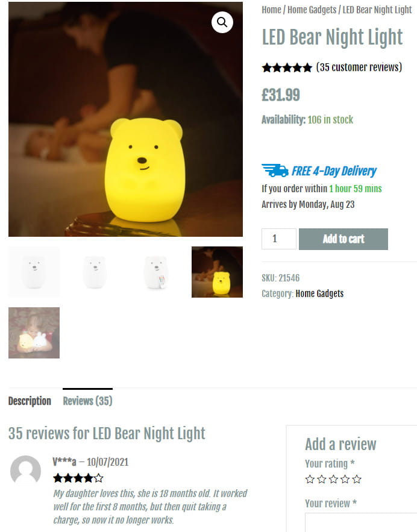Click the quantity input field
The image size is (417, 532).
(279, 239)
